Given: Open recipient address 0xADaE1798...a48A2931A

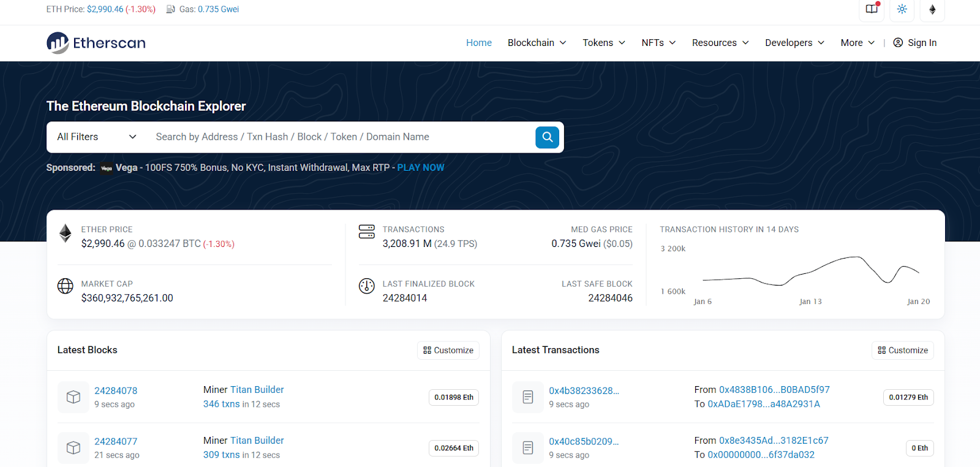Looking at the screenshot, I should tap(764, 404).
